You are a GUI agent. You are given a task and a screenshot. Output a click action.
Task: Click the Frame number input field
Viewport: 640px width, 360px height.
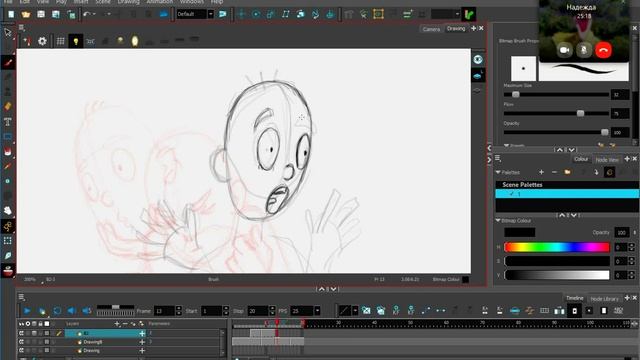click(x=164, y=311)
